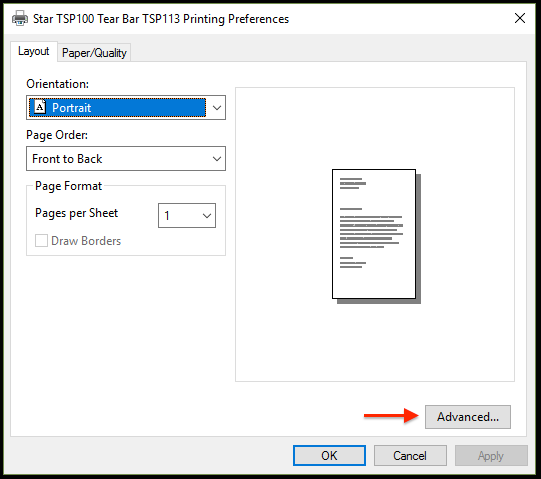The image size is (541, 479).
Task: Click the dialog title text
Action: click(161, 19)
